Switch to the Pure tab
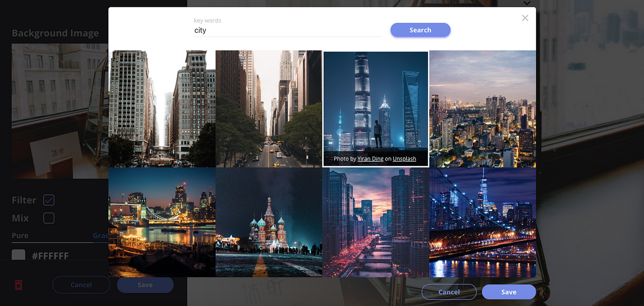644x306 pixels. pyautogui.click(x=20, y=235)
